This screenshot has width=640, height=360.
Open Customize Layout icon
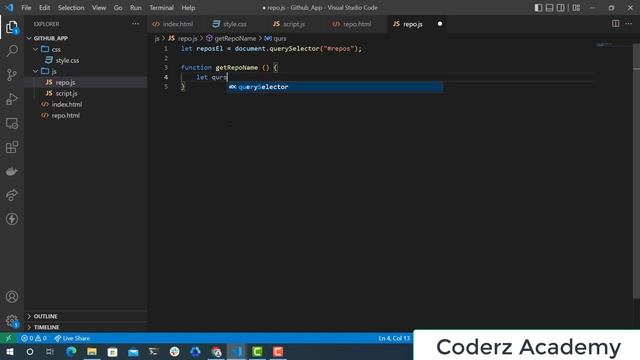click(x=576, y=8)
